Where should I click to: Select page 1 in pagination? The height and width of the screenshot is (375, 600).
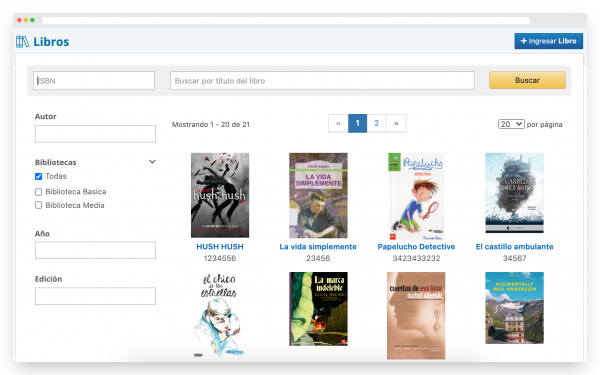pyautogui.click(x=357, y=123)
